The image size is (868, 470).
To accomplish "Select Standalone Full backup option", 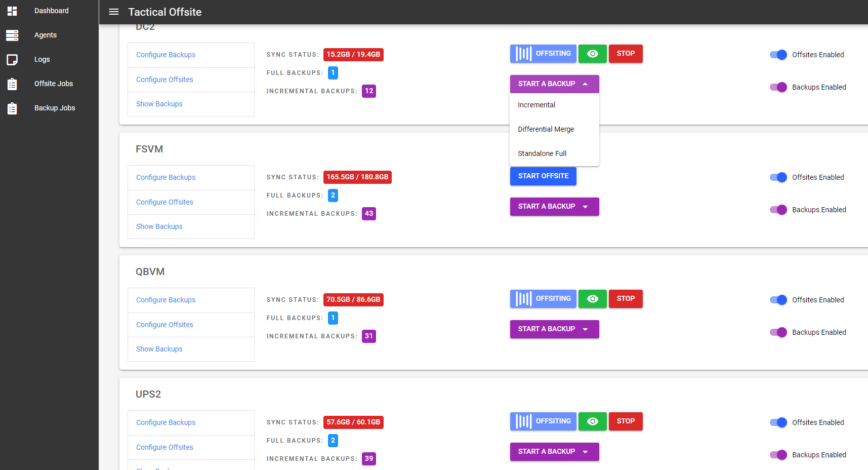I will pos(554,153).
